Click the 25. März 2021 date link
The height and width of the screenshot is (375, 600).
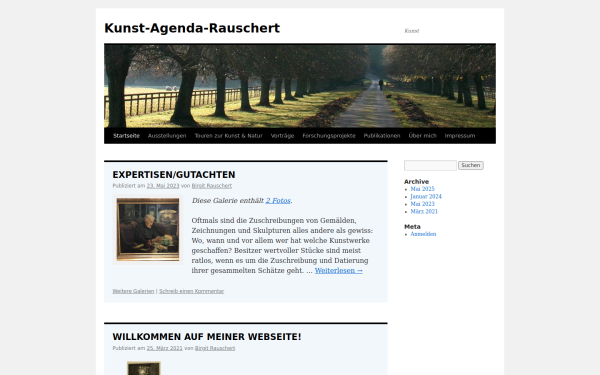tap(165, 349)
